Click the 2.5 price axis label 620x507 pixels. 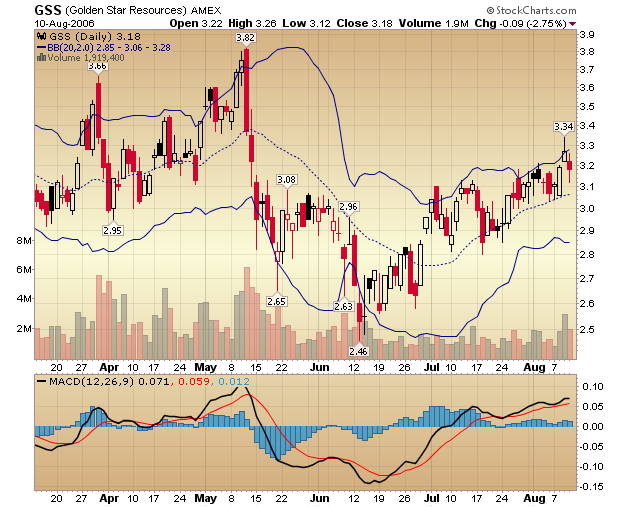coord(587,329)
